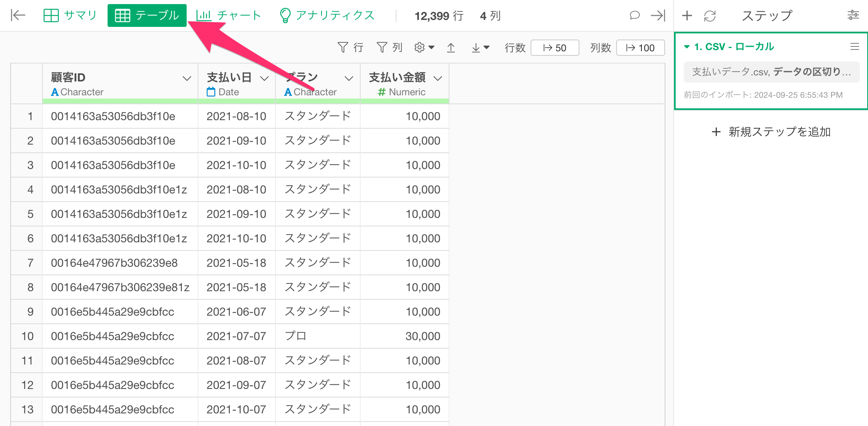
Task: Switch to the サマリ tab
Action: click(70, 15)
